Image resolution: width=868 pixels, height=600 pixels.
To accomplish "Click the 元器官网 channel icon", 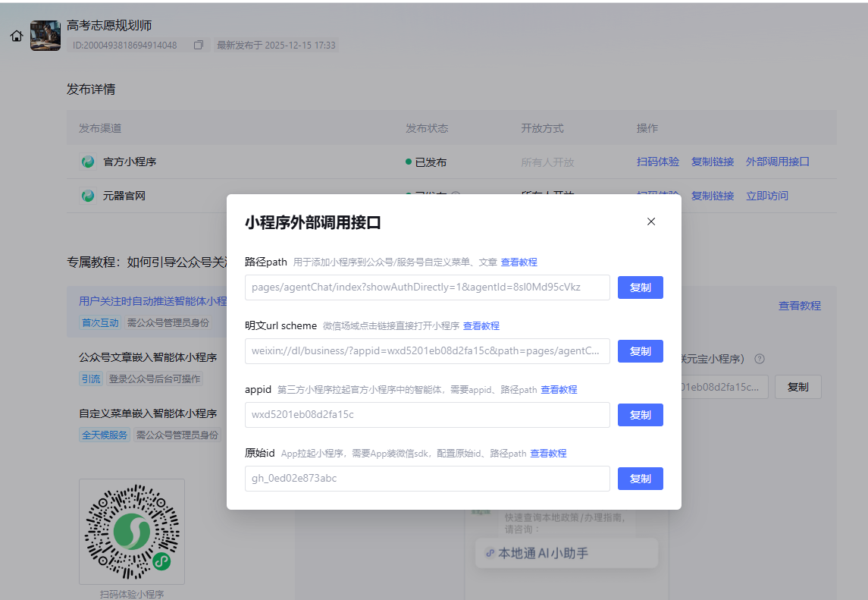I will (88, 196).
